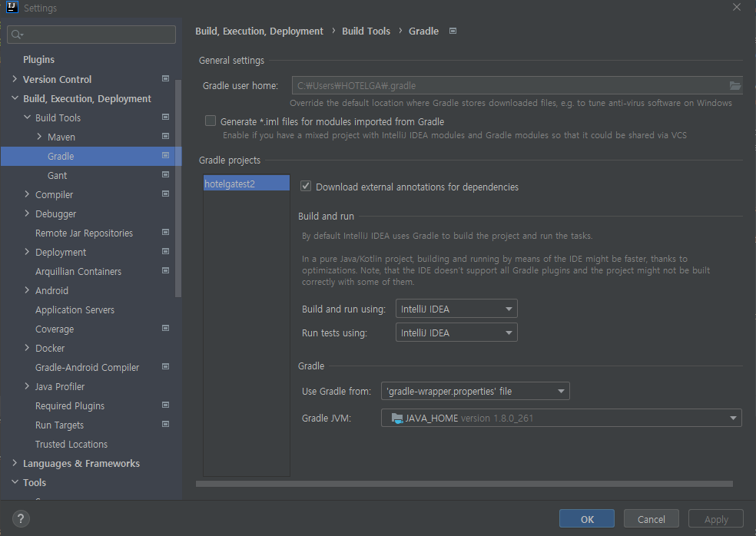Select Coverage settings page
Screen dimensions: 756x536
pos(55,329)
